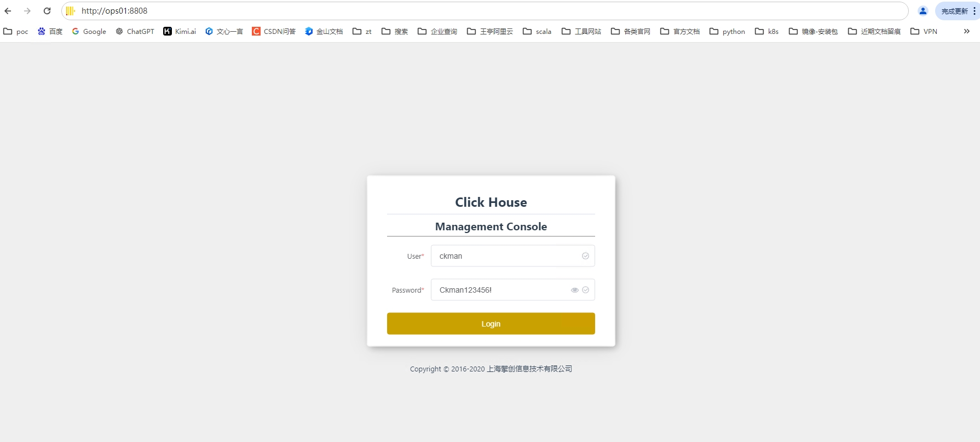Open the 镜像-安装包 bookmark folder
This screenshot has height=442, width=980.
(x=813, y=31)
